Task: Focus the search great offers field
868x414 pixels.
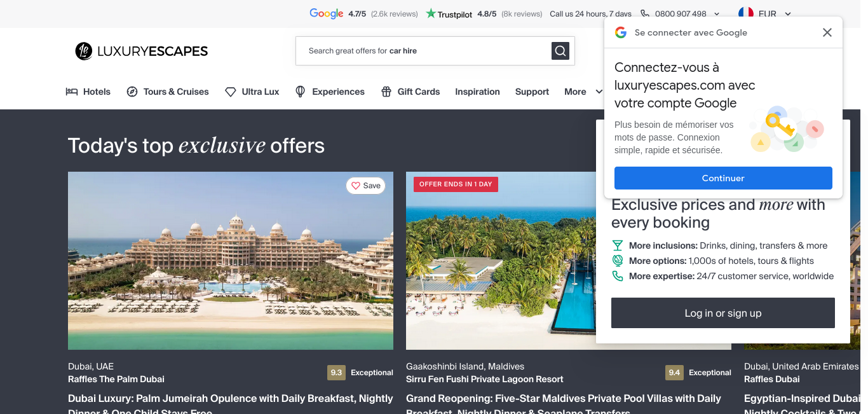Action: click(423, 51)
